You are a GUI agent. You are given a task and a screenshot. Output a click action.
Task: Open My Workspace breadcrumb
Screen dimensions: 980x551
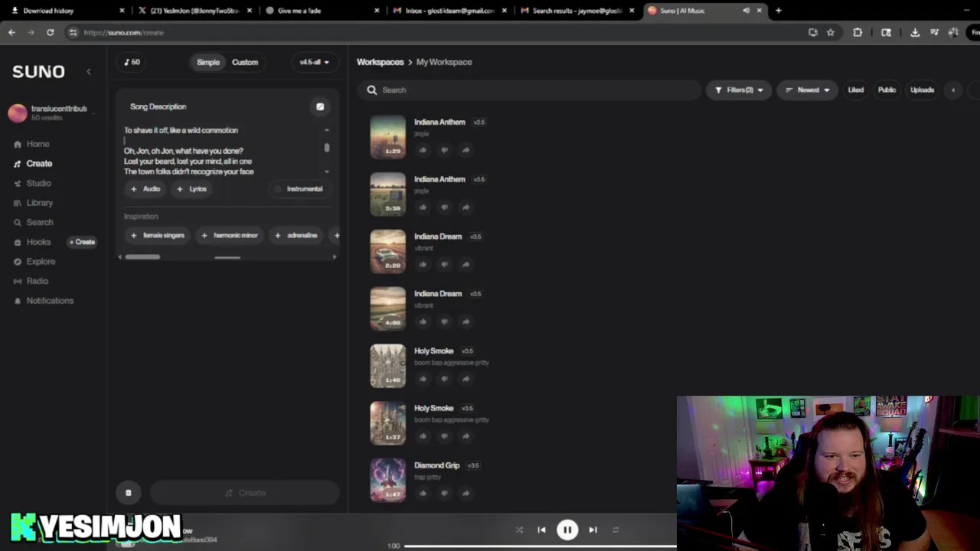[x=444, y=62]
